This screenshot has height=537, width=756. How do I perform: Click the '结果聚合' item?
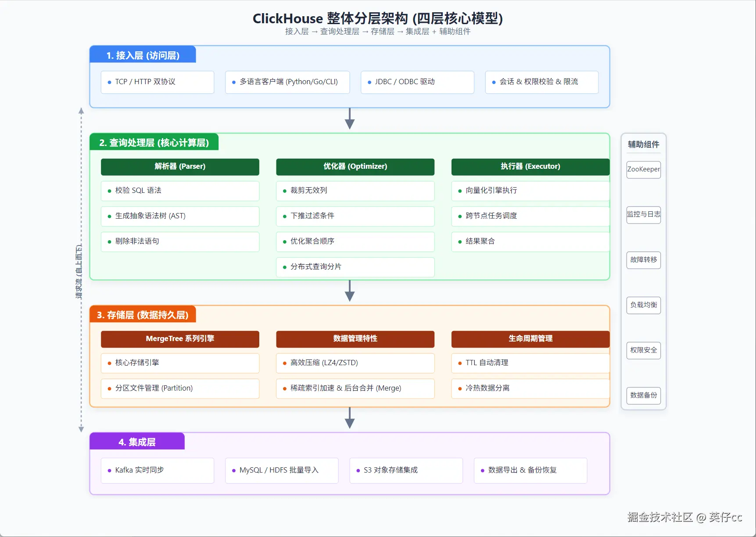(x=530, y=242)
